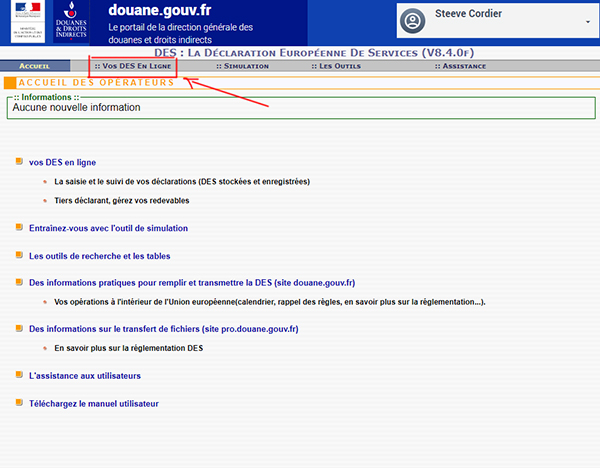600x468 pixels.
Task: Click orange bullet beside 'Téléchargez le manuel'
Action: 19,402
